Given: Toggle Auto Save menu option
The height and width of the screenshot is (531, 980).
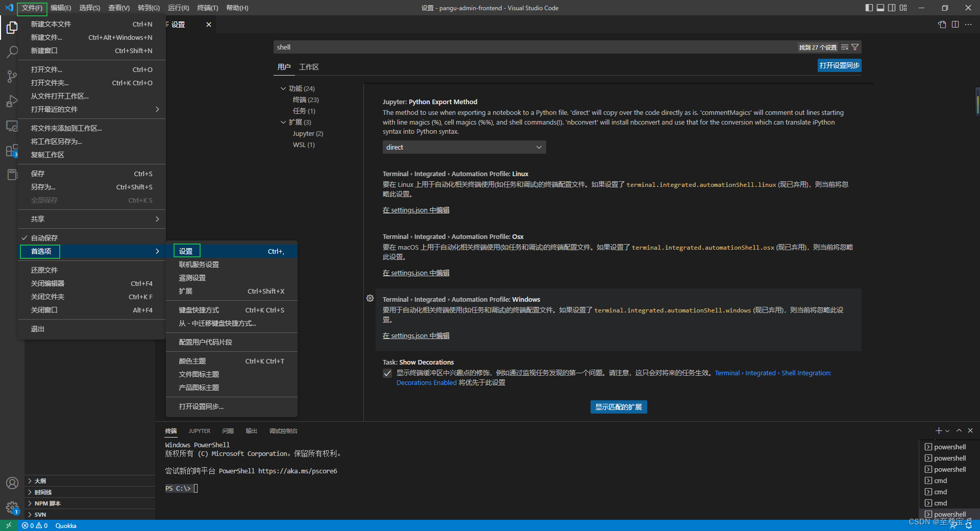Looking at the screenshot, I should point(92,238).
